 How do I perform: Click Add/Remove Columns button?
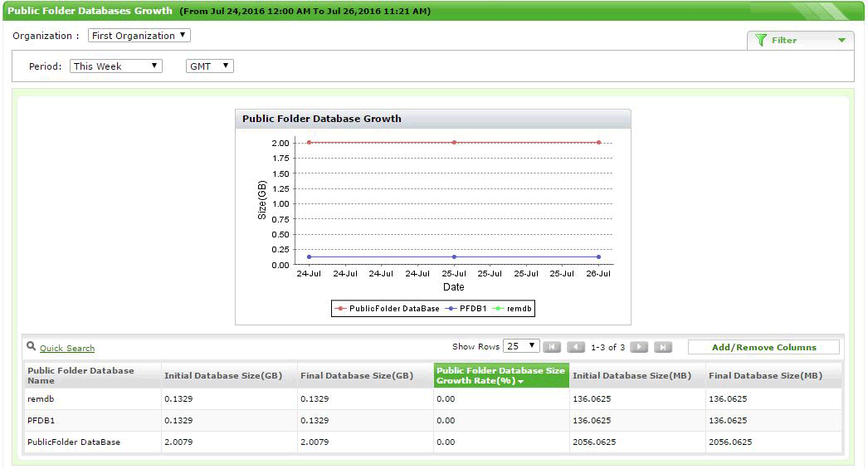click(x=764, y=347)
